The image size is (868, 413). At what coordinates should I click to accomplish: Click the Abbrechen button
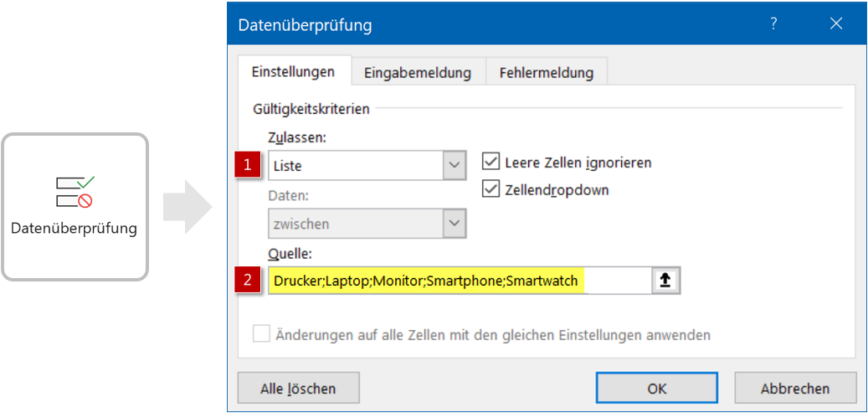pos(794,388)
